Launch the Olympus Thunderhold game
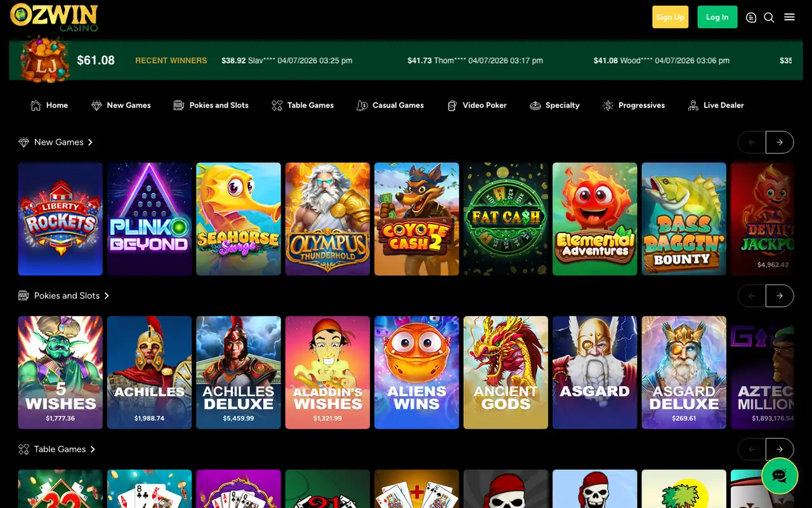 click(328, 219)
